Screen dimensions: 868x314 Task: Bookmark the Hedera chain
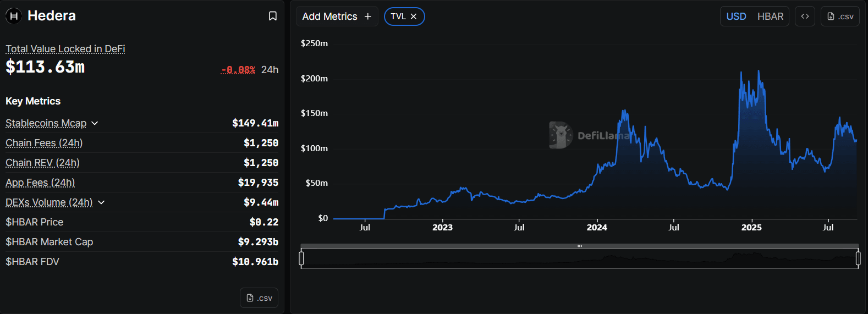tap(272, 16)
